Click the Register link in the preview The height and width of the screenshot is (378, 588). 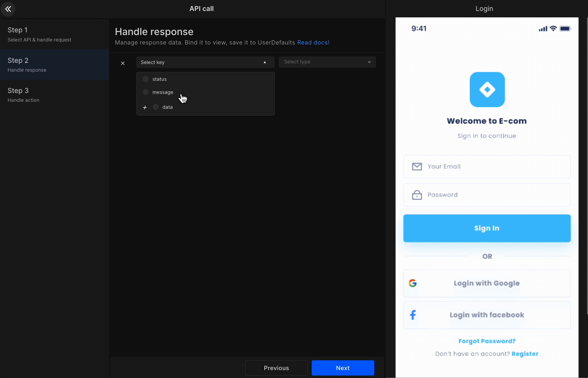(x=525, y=354)
